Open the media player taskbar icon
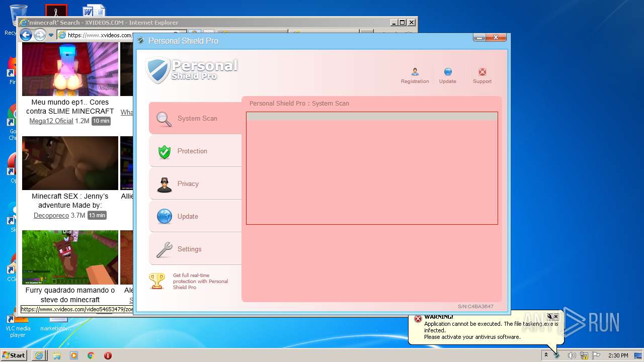 [x=74, y=355]
